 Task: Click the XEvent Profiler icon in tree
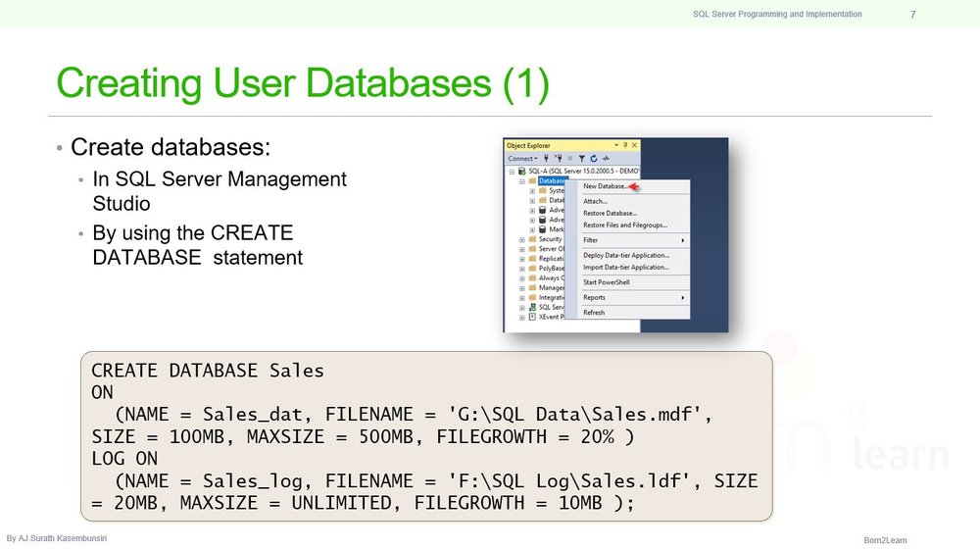[532, 317]
